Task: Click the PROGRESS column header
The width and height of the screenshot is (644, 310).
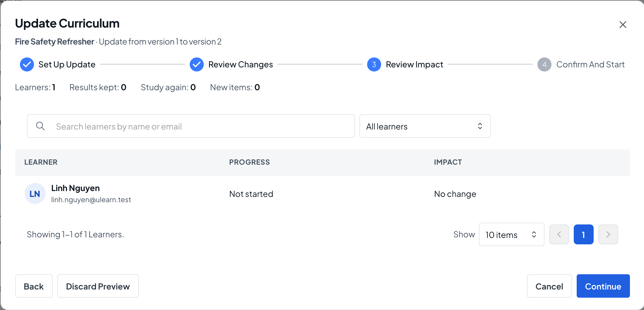Action: 249,162
